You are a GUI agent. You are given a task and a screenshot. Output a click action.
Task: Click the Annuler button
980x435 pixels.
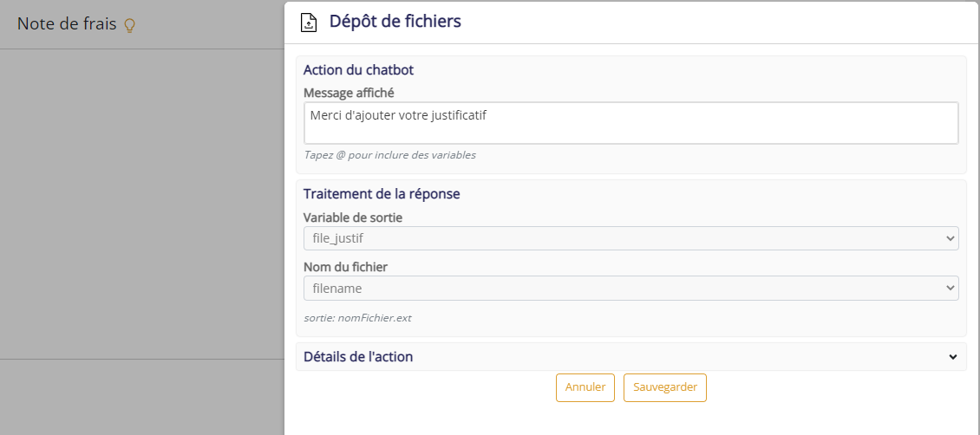(585, 387)
